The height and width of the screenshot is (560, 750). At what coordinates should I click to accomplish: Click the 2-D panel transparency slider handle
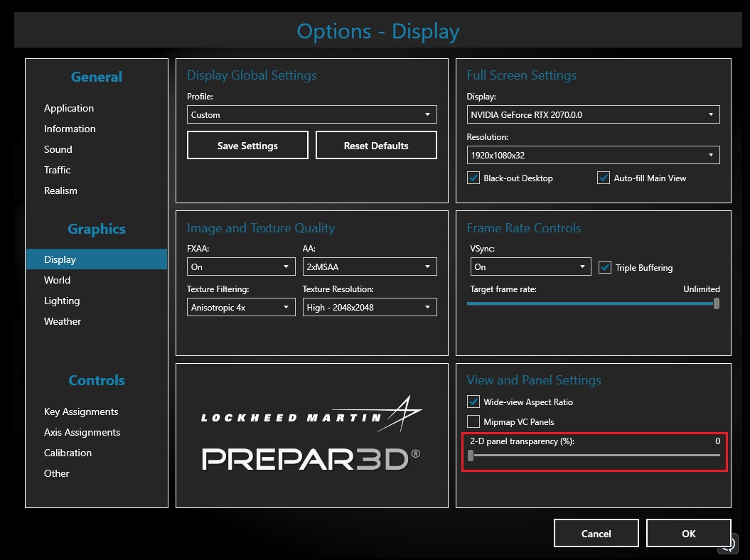click(471, 456)
